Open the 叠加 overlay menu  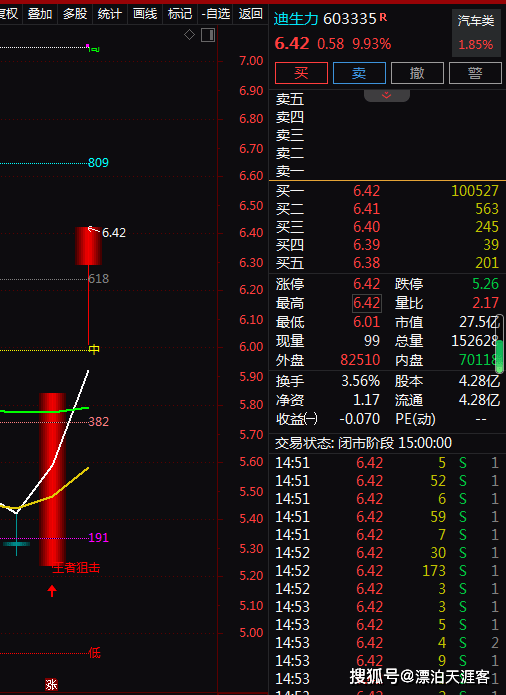pos(40,14)
